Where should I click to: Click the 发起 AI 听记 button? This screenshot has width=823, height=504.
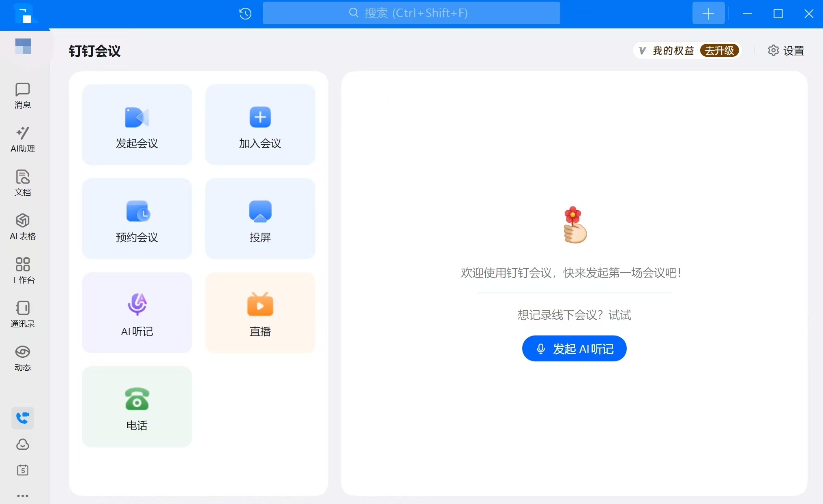(x=574, y=348)
